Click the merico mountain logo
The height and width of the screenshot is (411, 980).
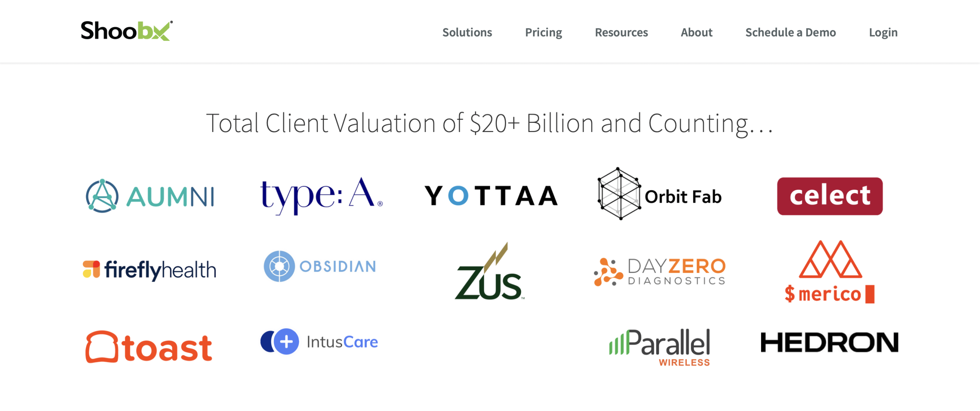coord(830,272)
